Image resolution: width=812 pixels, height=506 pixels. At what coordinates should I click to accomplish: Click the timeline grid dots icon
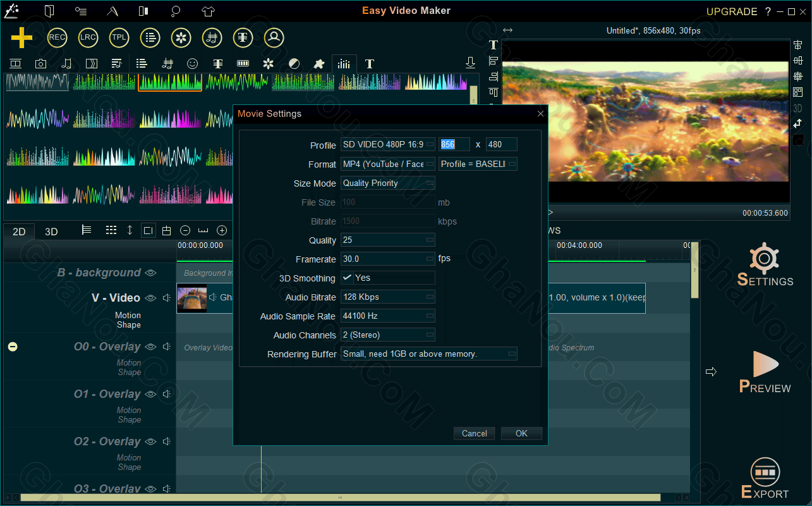(x=111, y=230)
